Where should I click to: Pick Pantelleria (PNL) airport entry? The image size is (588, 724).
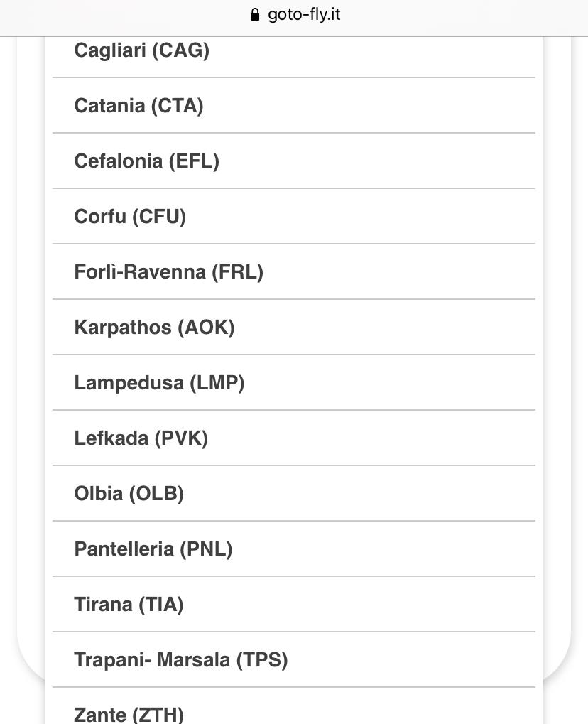click(x=153, y=549)
